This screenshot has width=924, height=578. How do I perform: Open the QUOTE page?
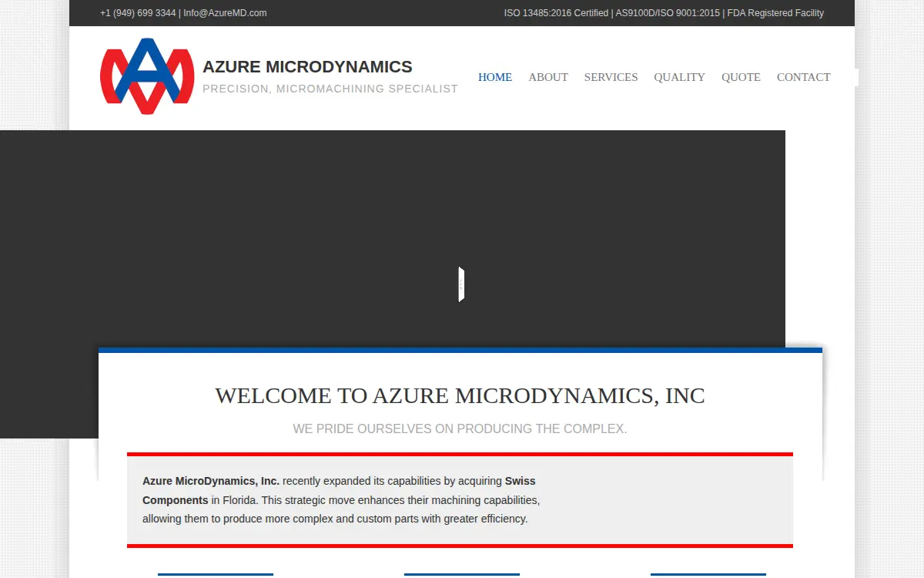point(741,77)
